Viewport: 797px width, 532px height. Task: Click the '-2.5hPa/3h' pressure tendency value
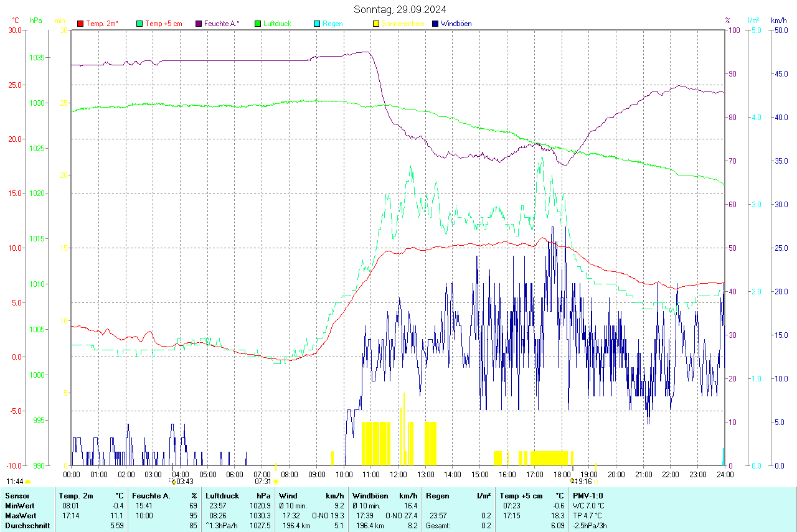click(x=590, y=526)
